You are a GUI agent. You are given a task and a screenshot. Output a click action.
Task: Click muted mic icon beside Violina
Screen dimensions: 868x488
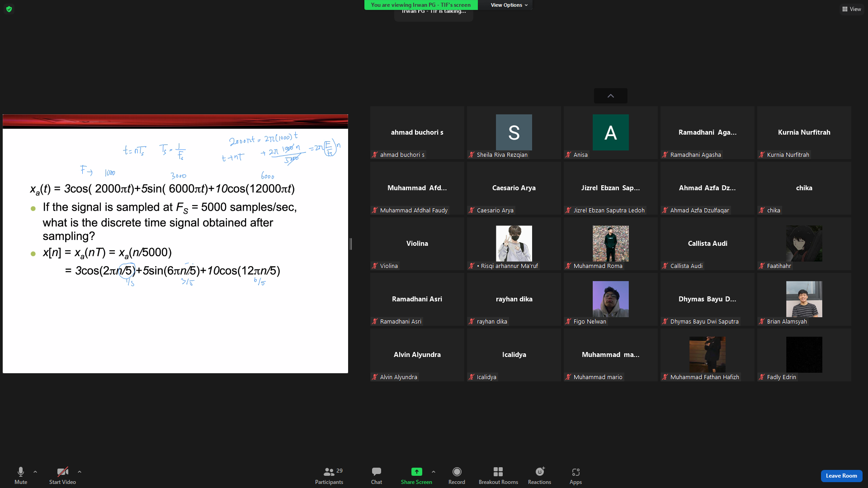click(375, 266)
